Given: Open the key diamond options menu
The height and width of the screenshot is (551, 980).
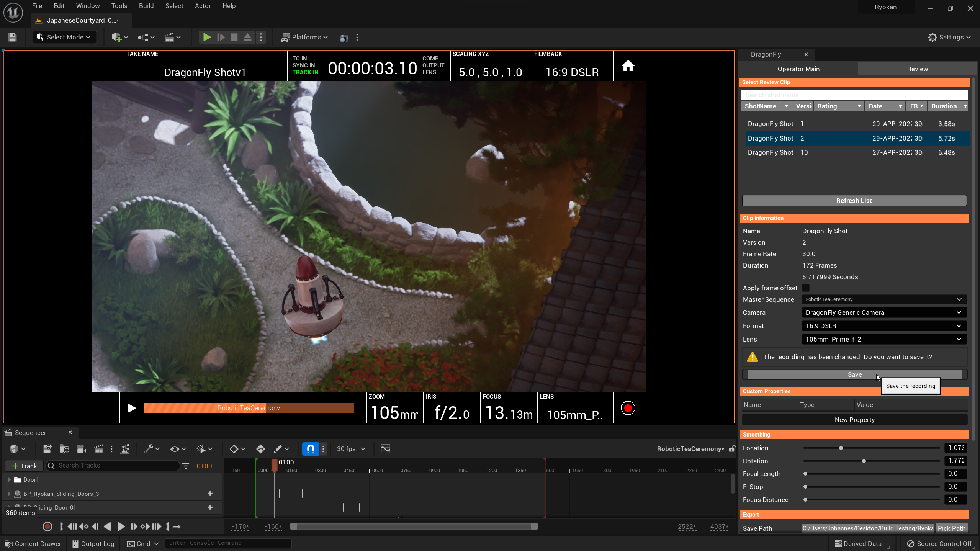Looking at the screenshot, I should pyautogui.click(x=237, y=449).
